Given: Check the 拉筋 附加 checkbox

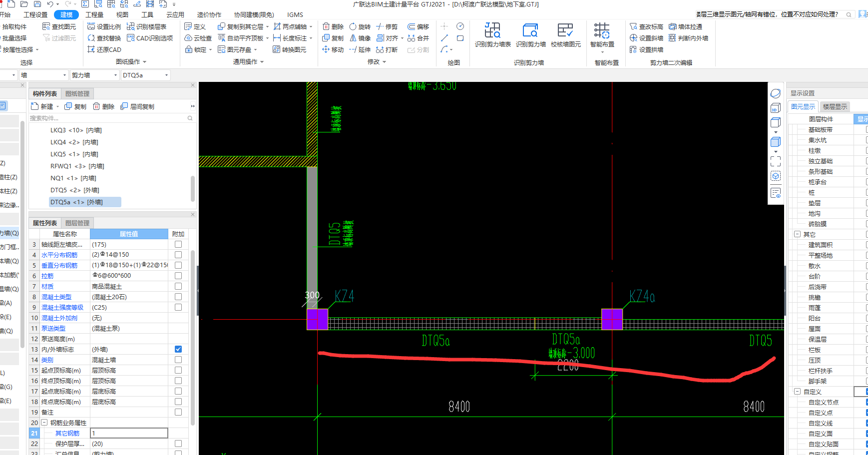Looking at the screenshot, I should point(178,276).
